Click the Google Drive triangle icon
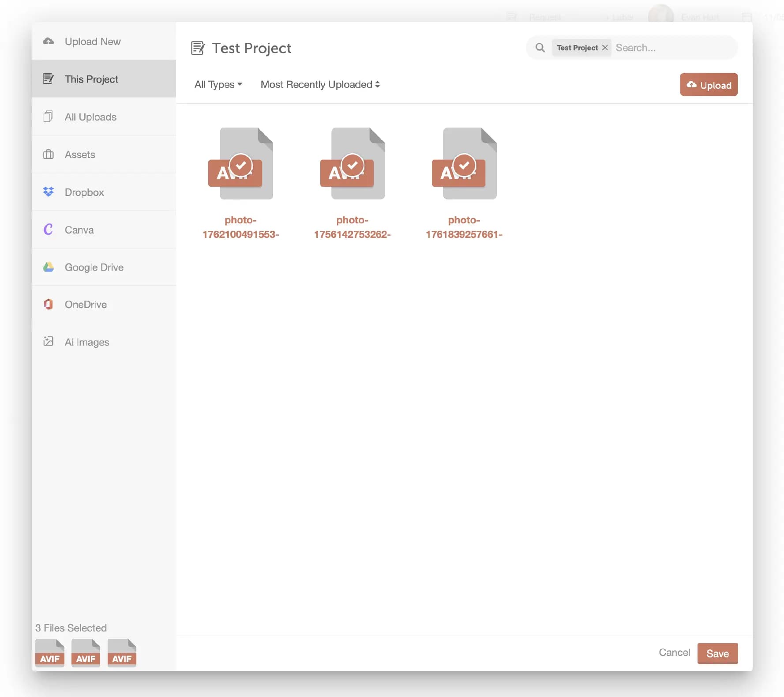Screen dimensions: 784x697 click(49, 267)
